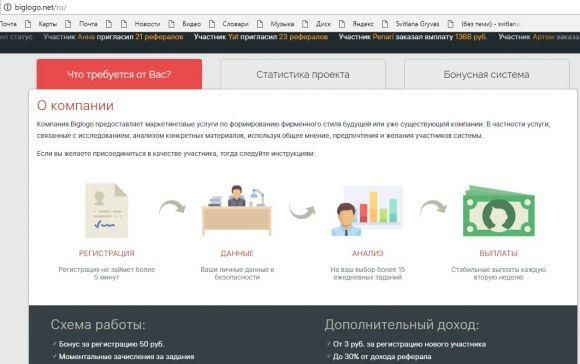Select the Что требуется от Вас? tab

[119, 74]
